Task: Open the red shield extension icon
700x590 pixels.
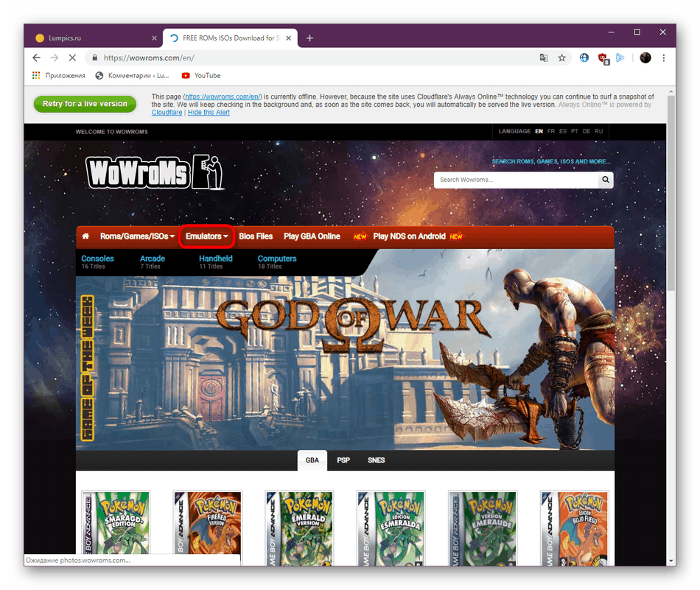Action: click(x=603, y=58)
